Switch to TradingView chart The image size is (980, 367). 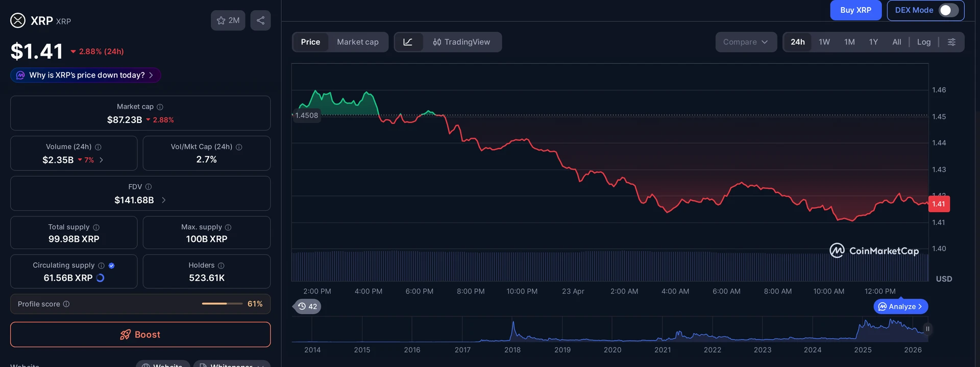[x=462, y=42]
